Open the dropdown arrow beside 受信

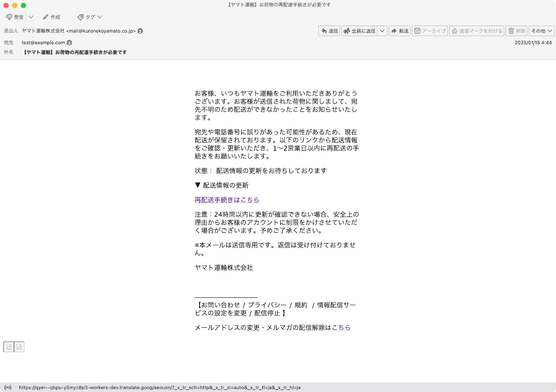click(31, 17)
